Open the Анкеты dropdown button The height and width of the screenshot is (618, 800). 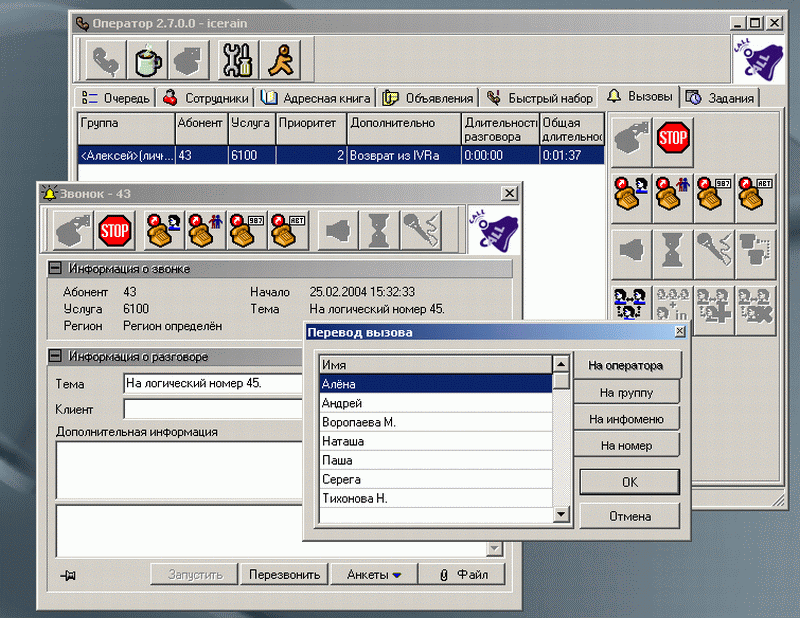tap(374, 575)
